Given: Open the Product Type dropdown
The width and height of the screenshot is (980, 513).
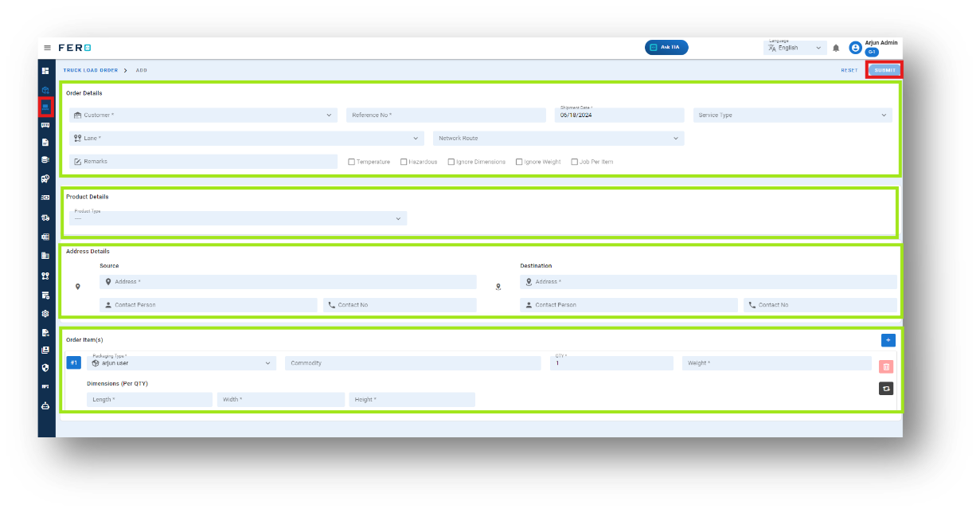Looking at the screenshot, I should click(238, 218).
